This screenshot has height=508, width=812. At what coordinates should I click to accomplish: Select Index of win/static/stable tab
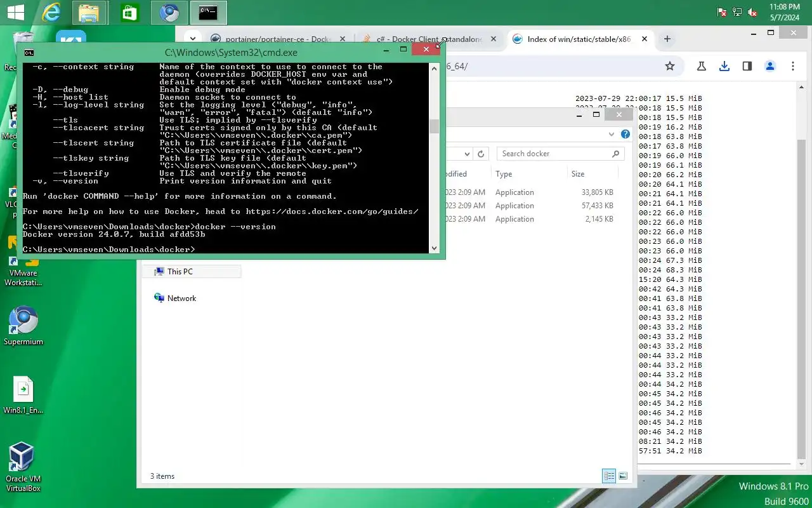579,39
